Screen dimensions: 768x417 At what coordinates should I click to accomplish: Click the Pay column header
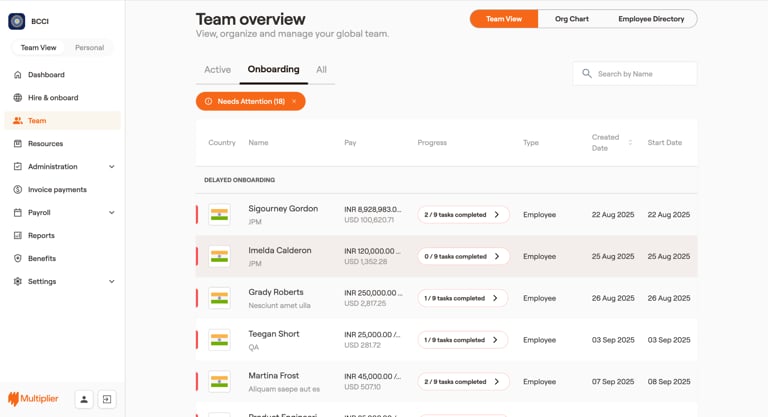pyautogui.click(x=350, y=143)
